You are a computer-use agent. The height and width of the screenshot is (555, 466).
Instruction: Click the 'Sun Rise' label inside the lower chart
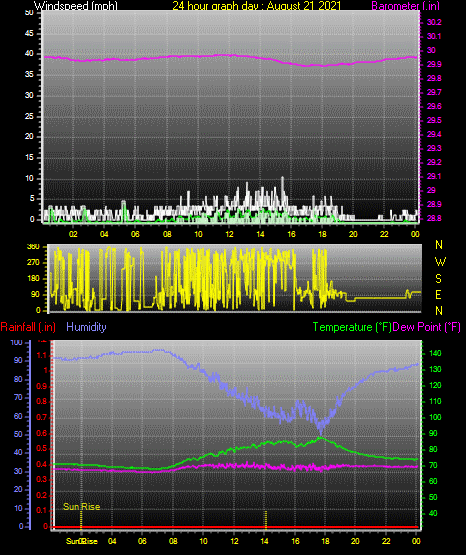81,507
